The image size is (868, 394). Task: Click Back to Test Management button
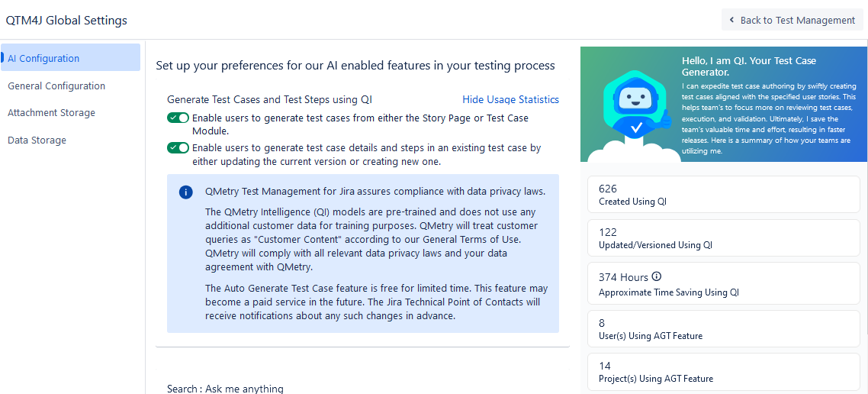tap(792, 21)
